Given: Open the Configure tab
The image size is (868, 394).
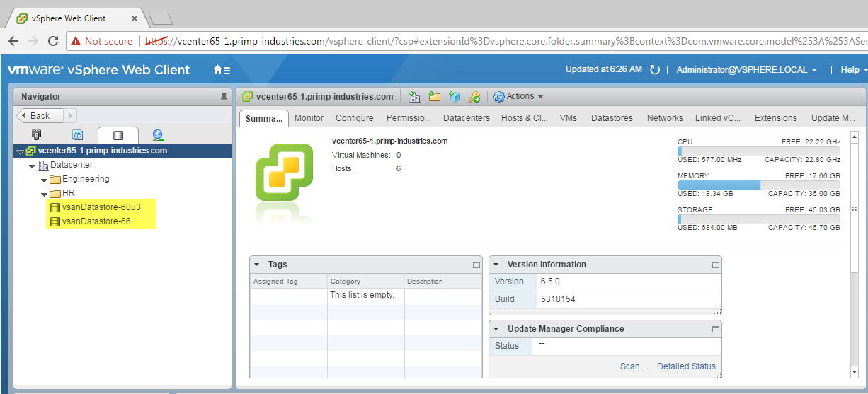Looking at the screenshot, I should pos(355,118).
